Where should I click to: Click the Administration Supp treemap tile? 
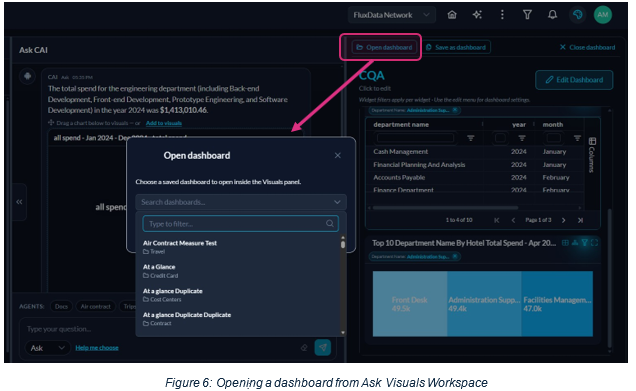click(x=484, y=304)
